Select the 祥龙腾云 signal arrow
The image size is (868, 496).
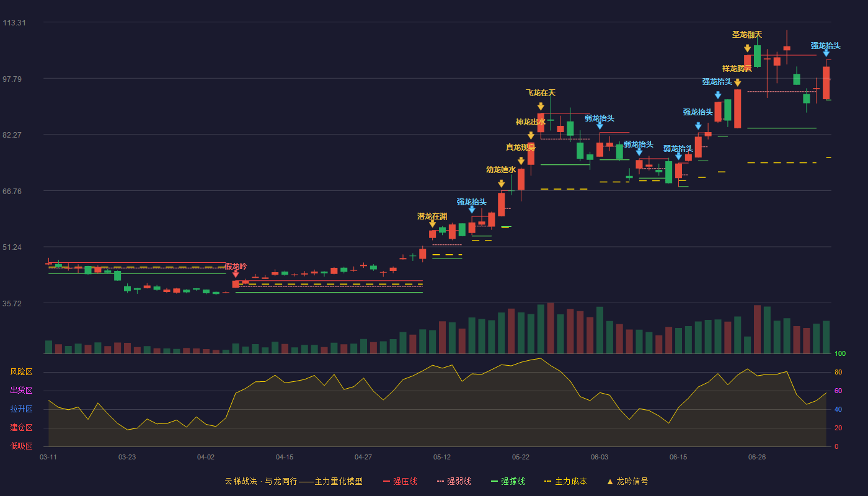coord(737,82)
